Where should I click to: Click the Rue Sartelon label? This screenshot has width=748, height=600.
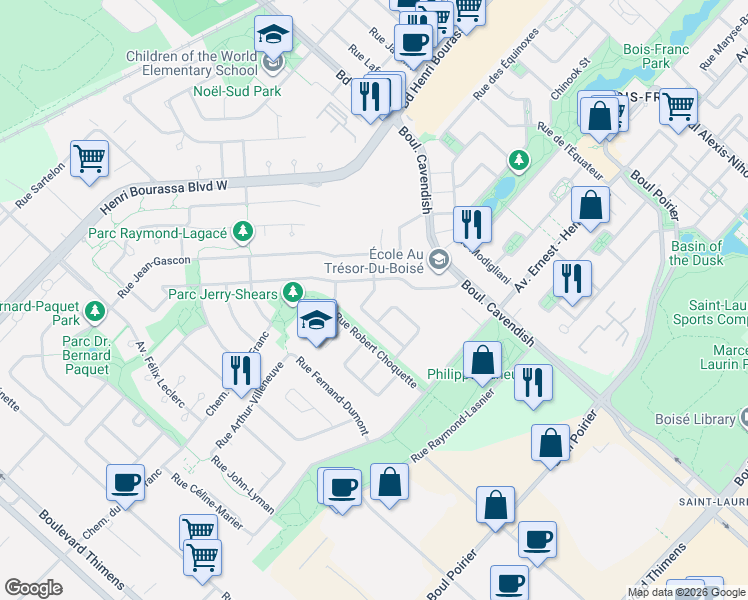[x=40, y=185]
